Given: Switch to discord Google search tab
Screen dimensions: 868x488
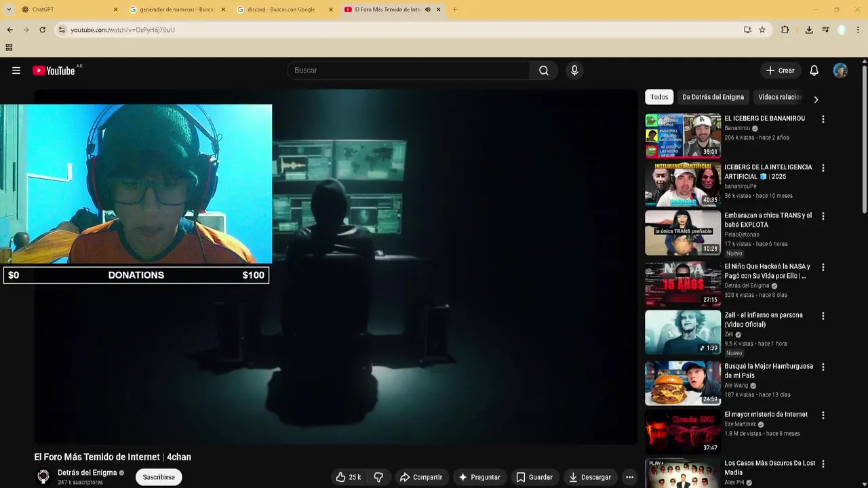Looking at the screenshot, I should (x=285, y=9).
